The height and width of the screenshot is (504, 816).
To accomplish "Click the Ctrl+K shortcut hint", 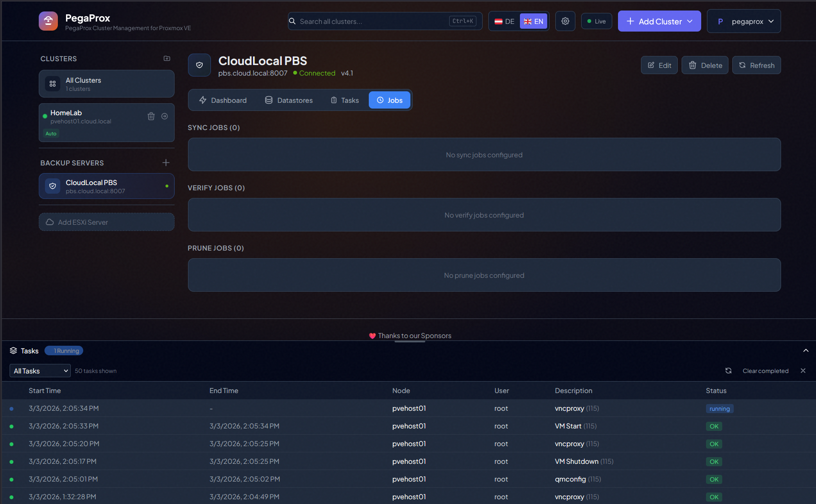I will click(463, 21).
